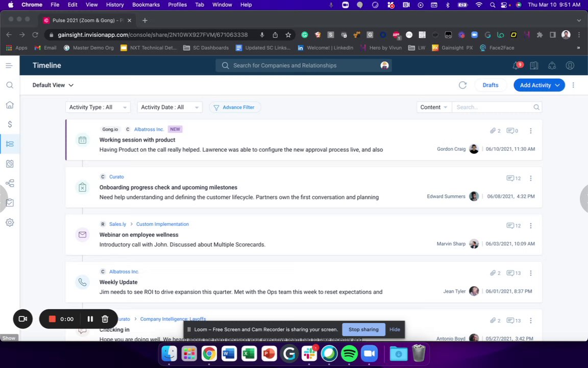Open the settings gear in sidebar
The height and width of the screenshot is (368, 588).
[x=10, y=222]
